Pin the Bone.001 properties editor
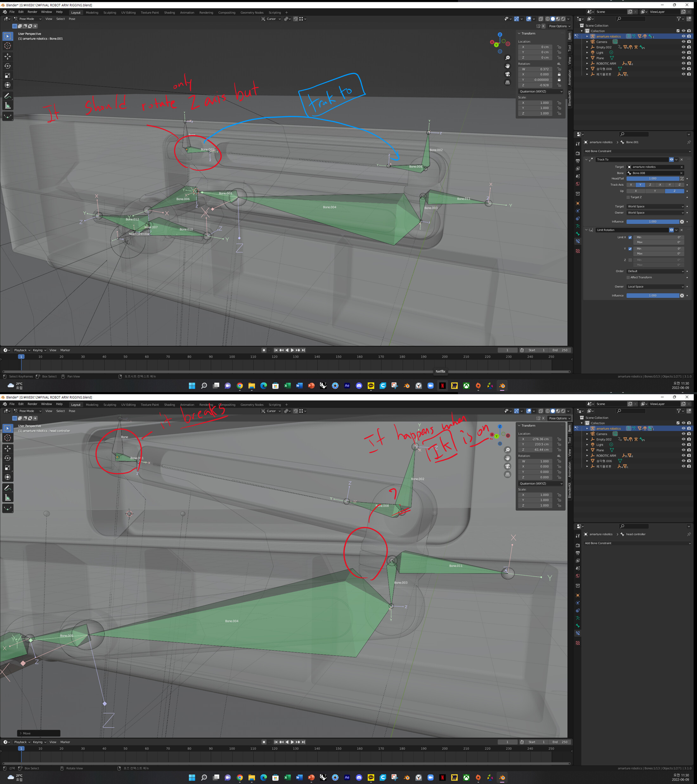The width and height of the screenshot is (697, 784). coord(688,142)
